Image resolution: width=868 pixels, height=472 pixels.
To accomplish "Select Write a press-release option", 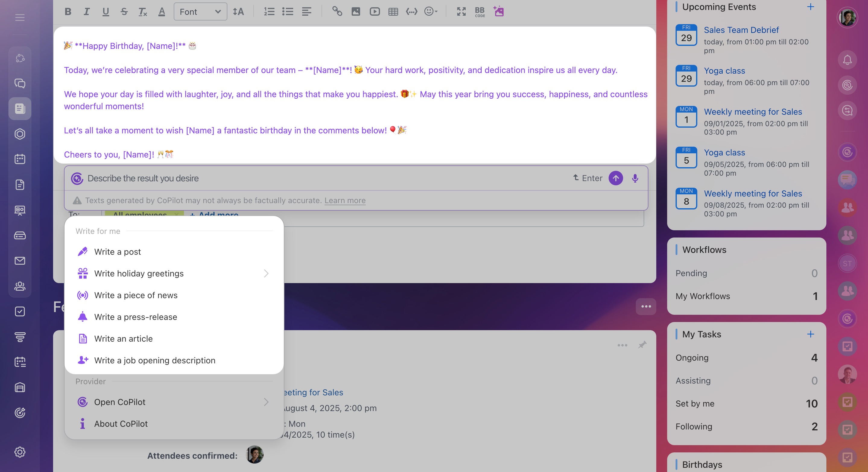I will pyautogui.click(x=135, y=317).
